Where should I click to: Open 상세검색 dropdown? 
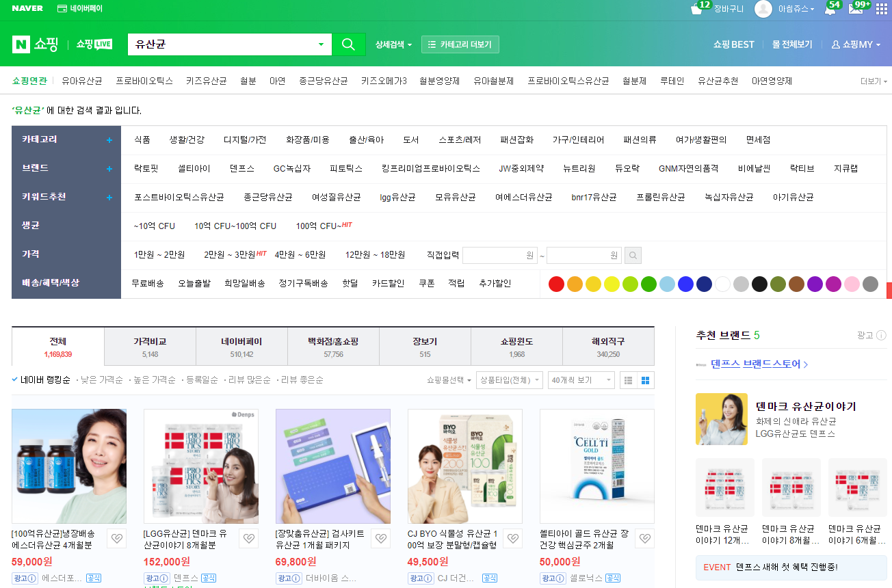pos(393,44)
